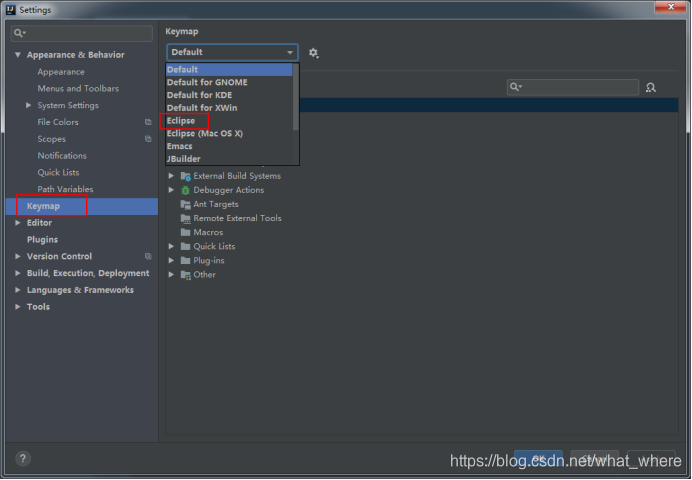This screenshot has height=480, width=692.
Task: Select Default for XWin keymap
Action: [x=229, y=108]
